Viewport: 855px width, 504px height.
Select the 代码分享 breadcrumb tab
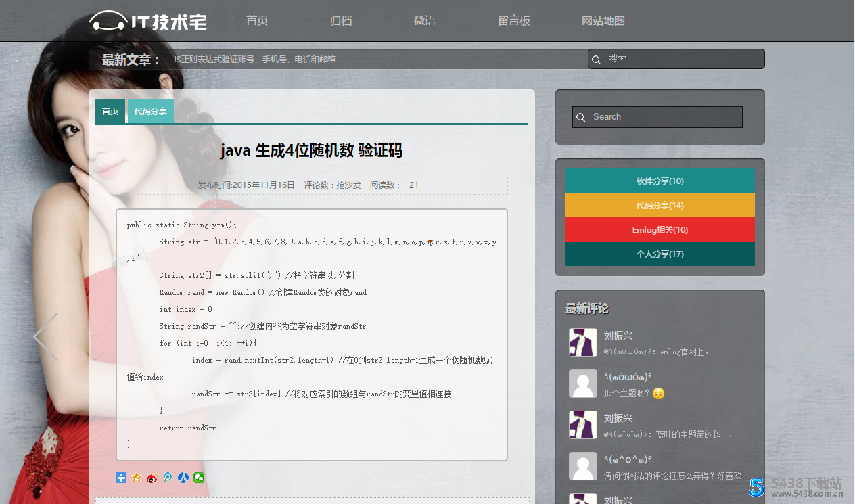(x=150, y=112)
